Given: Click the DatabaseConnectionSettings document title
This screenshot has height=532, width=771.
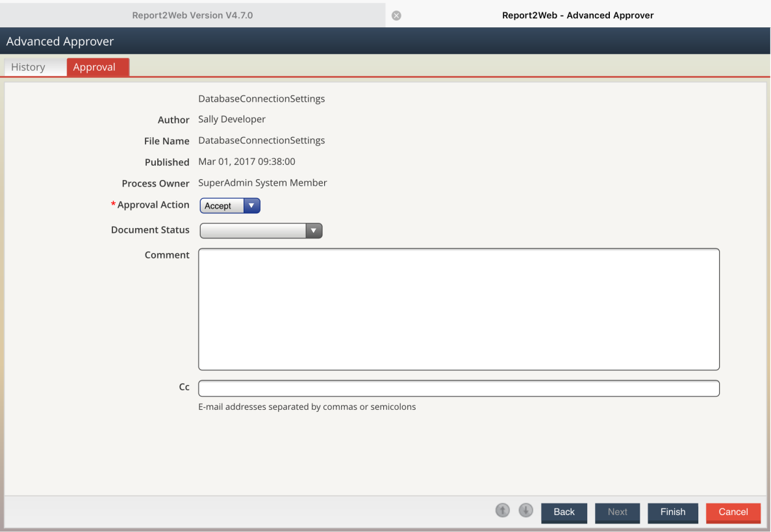Looking at the screenshot, I should [x=261, y=98].
